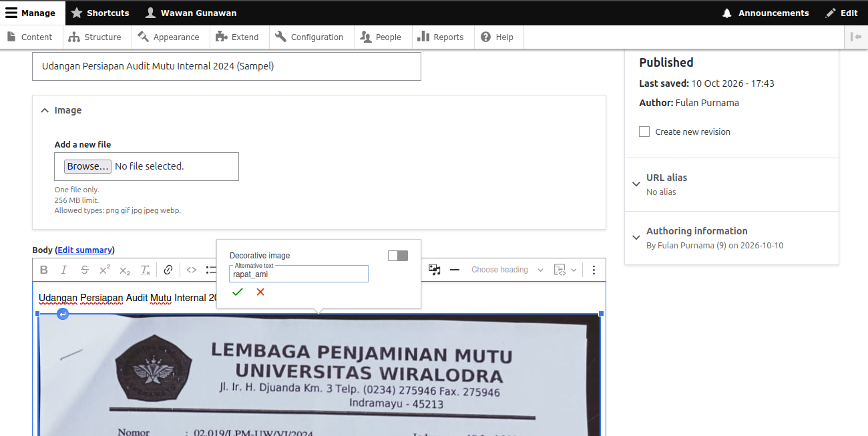Apply strikethrough formatting

click(x=84, y=270)
